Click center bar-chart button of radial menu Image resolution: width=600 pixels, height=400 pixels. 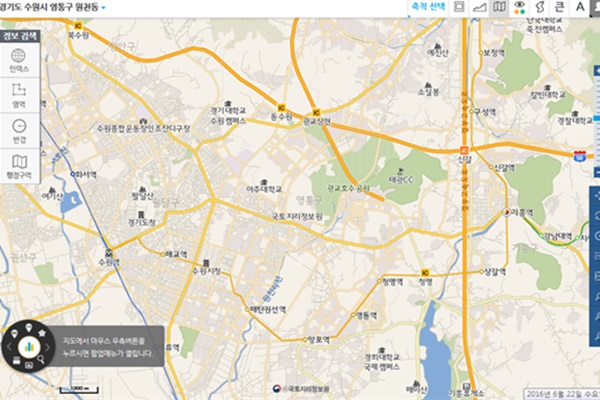point(29,347)
